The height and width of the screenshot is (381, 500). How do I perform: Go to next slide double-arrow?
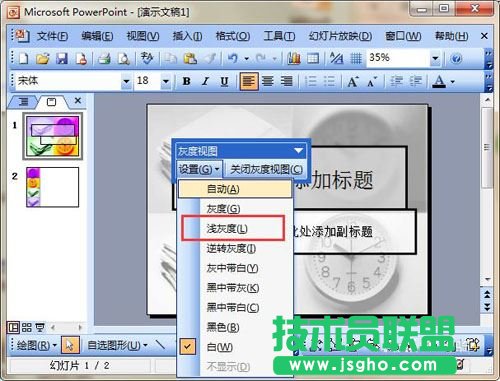coord(487,307)
